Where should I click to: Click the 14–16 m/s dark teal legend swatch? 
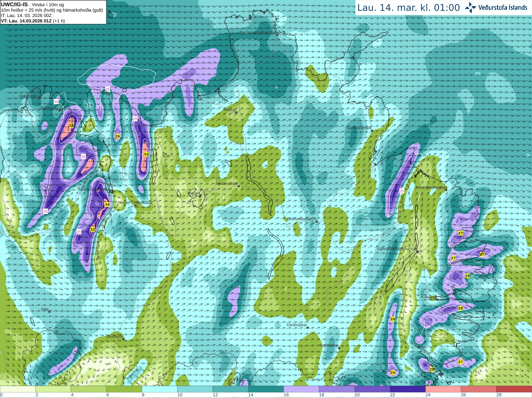[x=266, y=389]
